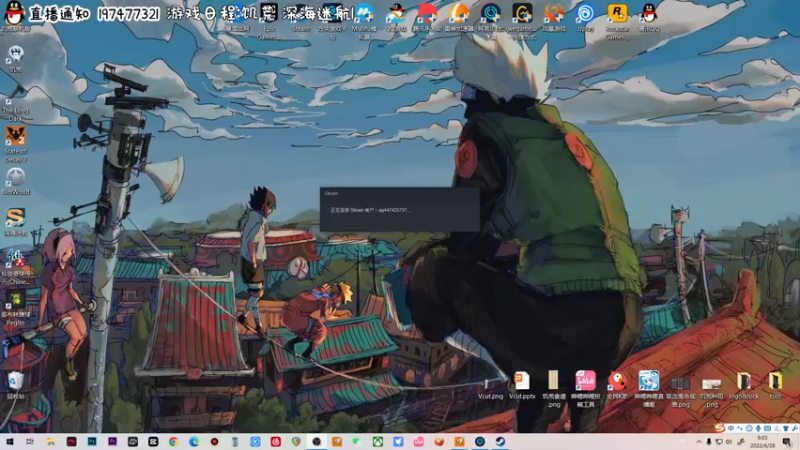Open NetEase Cloud Music on the taskbar
The width and height of the screenshot is (800, 450).
(276, 442)
